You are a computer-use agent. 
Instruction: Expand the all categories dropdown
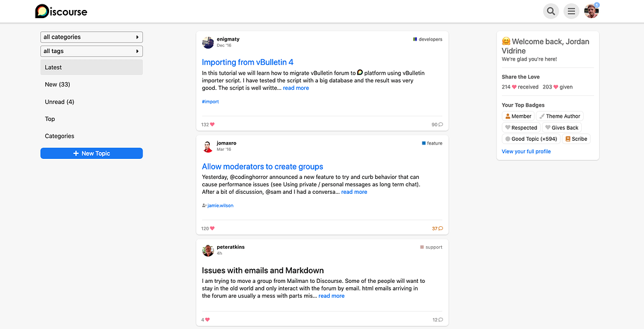pos(91,37)
